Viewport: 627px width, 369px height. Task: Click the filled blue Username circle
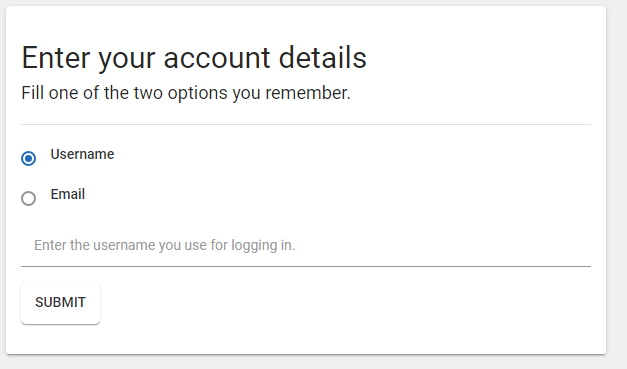click(28, 158)
